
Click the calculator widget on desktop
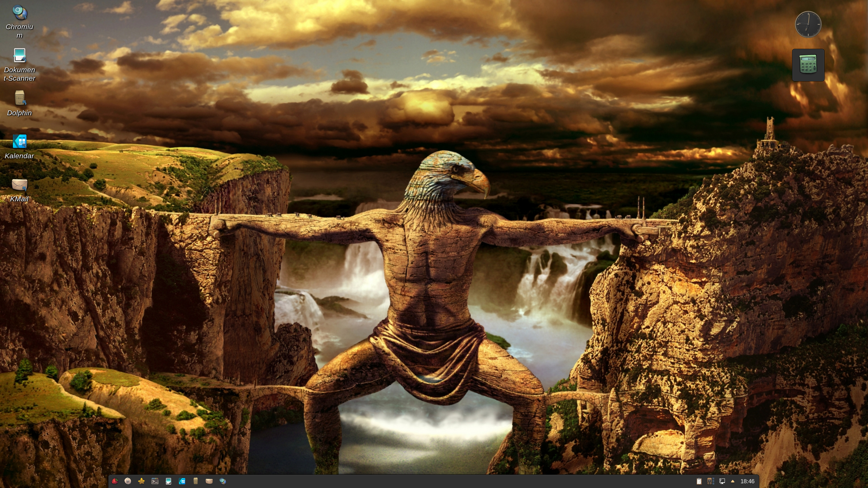pos(808,64)
